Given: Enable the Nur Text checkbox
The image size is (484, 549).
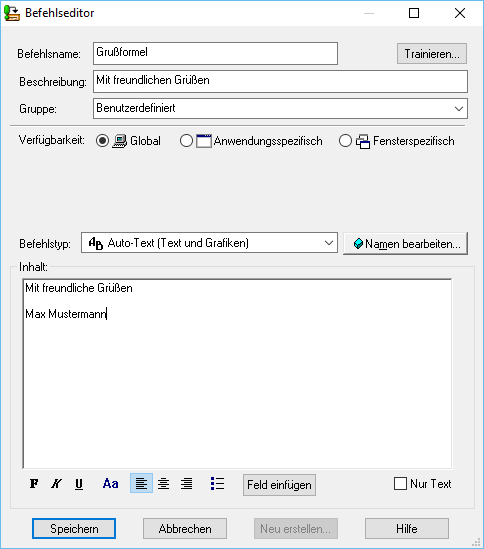Looking at the screenshot, I should point(400,484).
